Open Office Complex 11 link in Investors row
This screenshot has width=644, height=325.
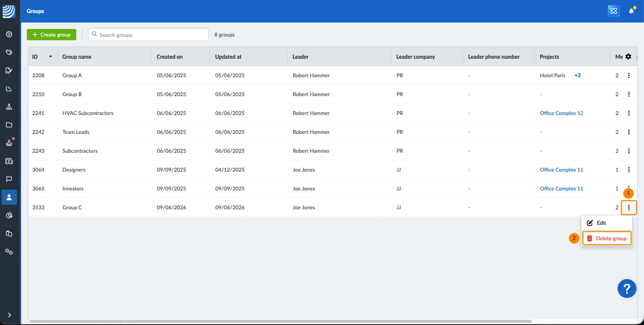tap(561, 189)
